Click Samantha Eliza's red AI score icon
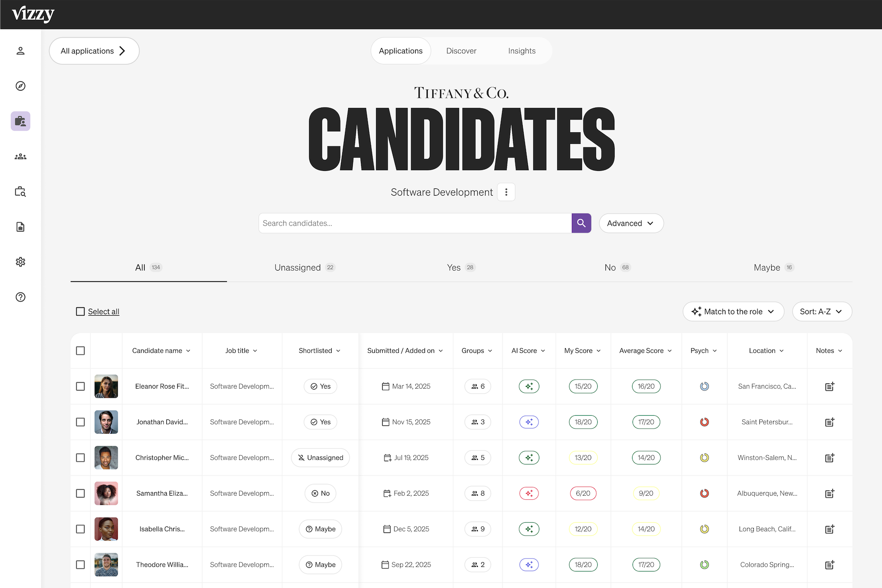The width and height of the screenshot is (882, 588). pyautogui.click(x=529, y=493)
